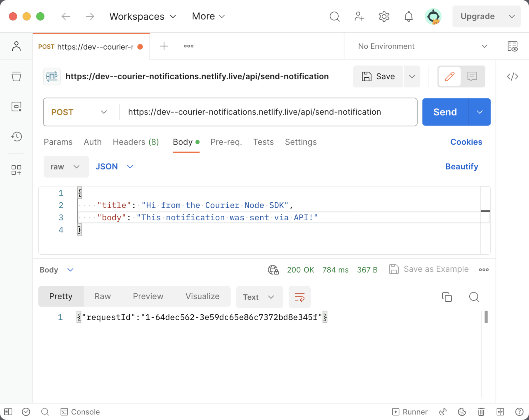Add a new tab with plus icon

pos(164,46)
